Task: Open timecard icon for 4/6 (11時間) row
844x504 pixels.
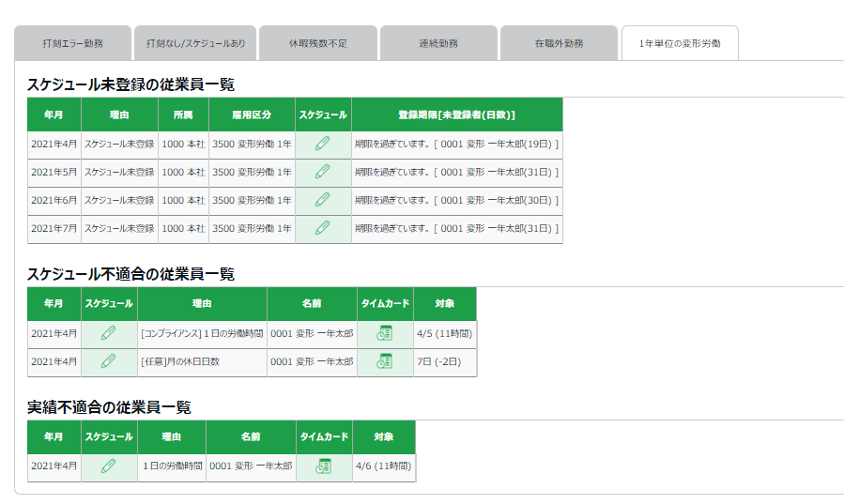Action: [324, 466]
